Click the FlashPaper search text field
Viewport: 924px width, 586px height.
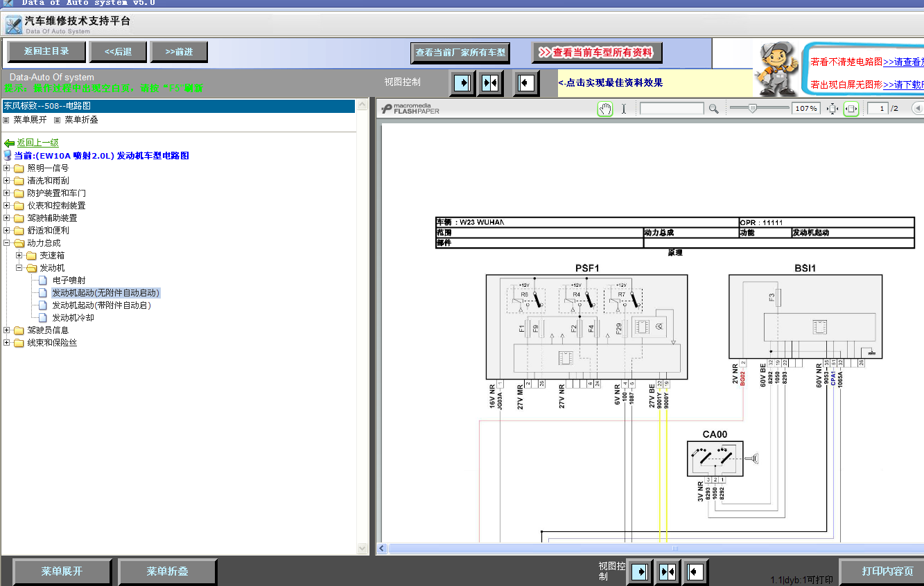click(672, 109)
